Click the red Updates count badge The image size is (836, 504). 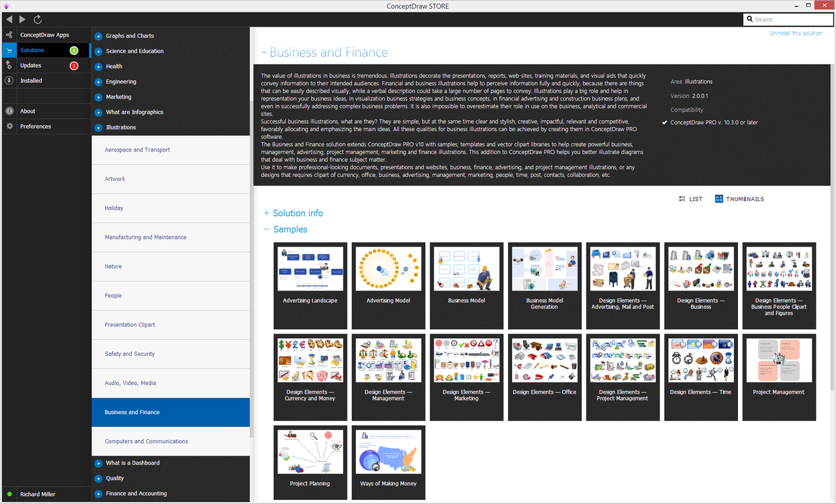coord(74,65)
